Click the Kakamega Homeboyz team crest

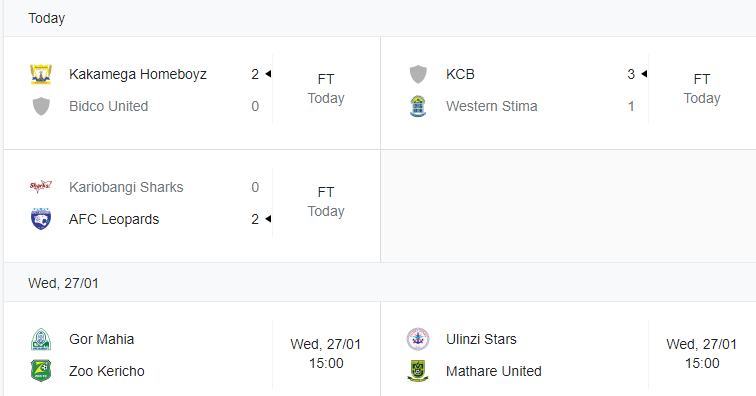click(41, 74)
